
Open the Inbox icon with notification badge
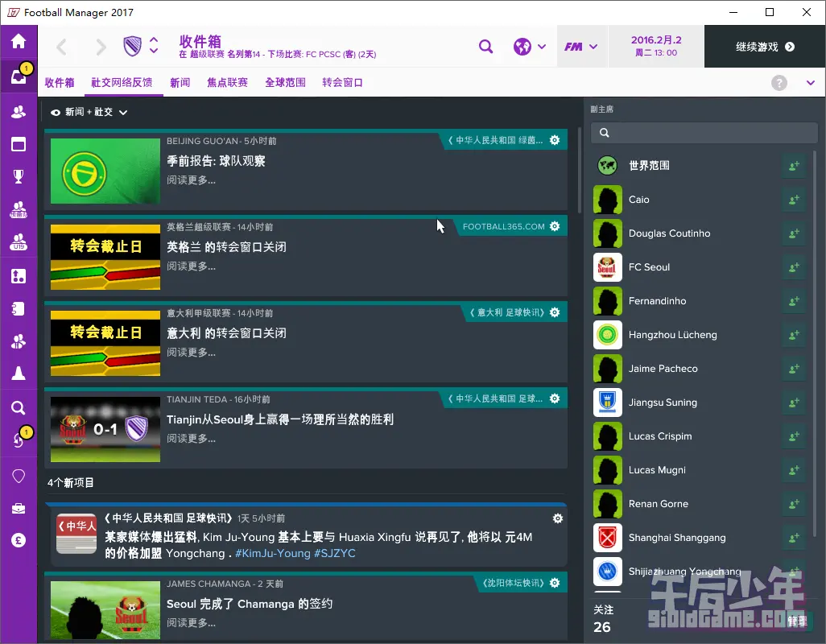point(19,77)
